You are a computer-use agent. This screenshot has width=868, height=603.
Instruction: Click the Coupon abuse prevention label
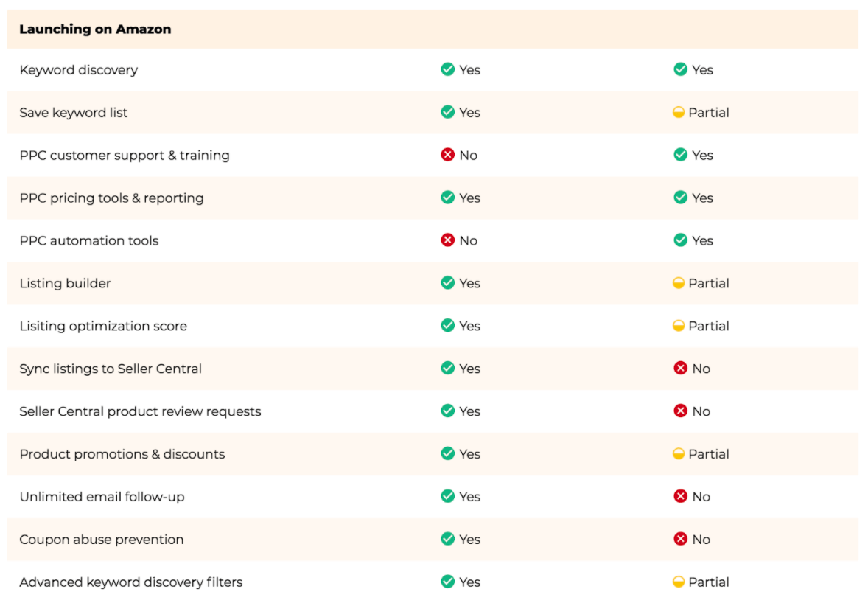(101, 540)
